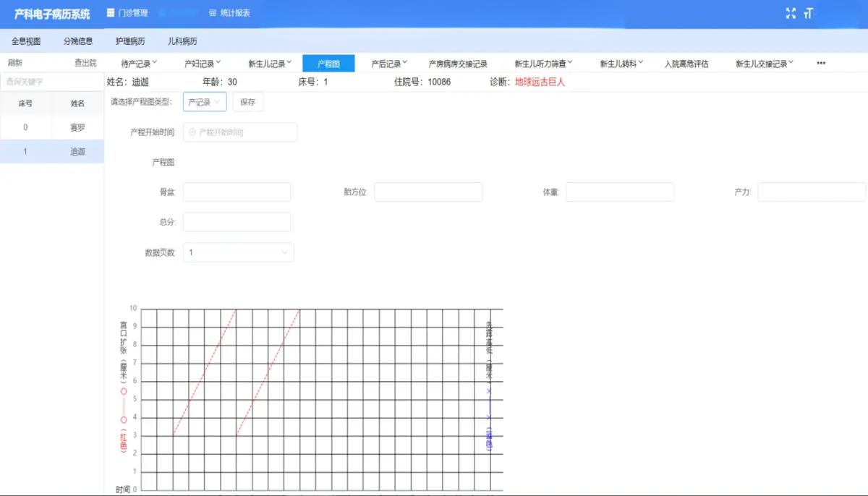Viewport: 868px width, 496px height.
Task: Focus the patient keyword search box
Action: pyautogui.click(x=52, y=82)
